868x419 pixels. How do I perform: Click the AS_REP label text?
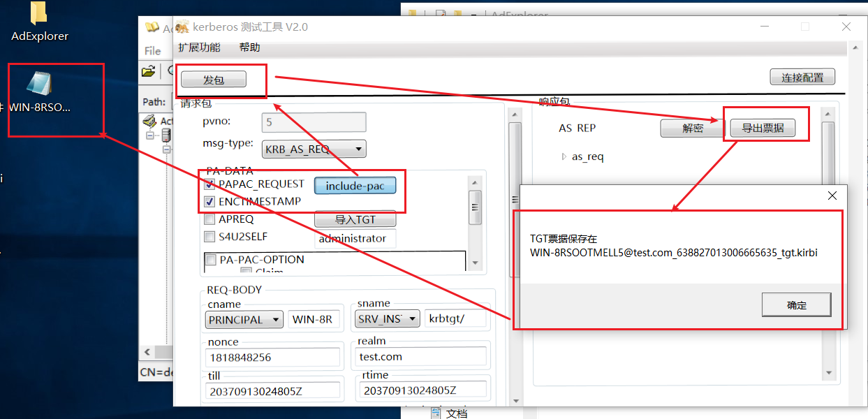click(x=578, y=128)
